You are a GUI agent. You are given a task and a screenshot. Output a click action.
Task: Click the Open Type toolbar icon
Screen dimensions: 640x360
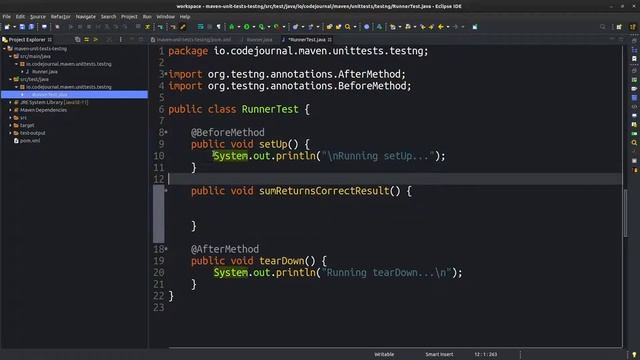tap(329, 27)
